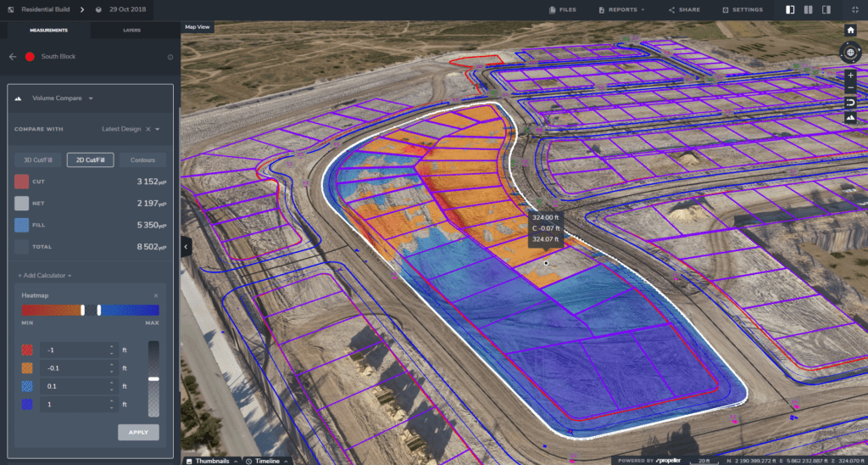The height and width of the screenshot is (465, 868).
Task: Click the back arrow beside South Block
Action: coord(13,57)
